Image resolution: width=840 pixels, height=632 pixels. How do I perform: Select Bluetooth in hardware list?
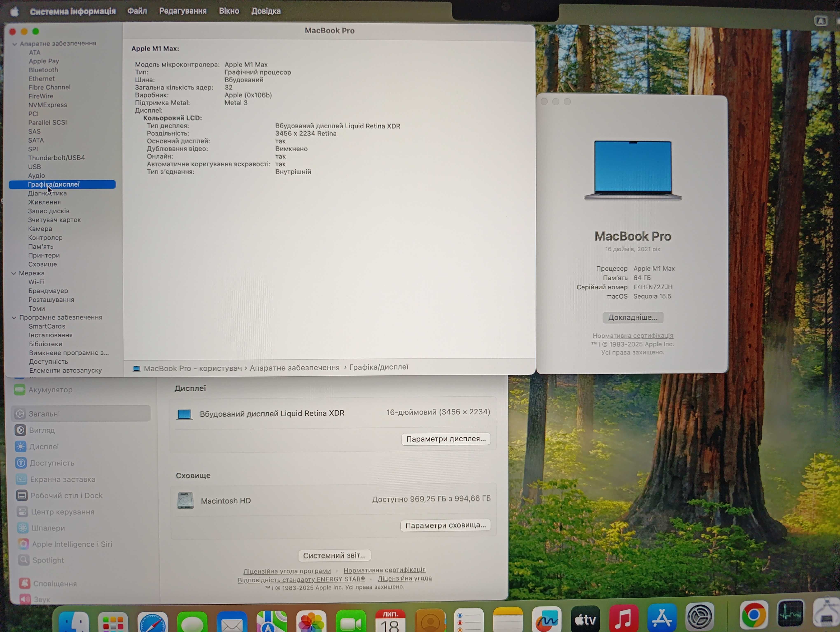click(43, 70)
